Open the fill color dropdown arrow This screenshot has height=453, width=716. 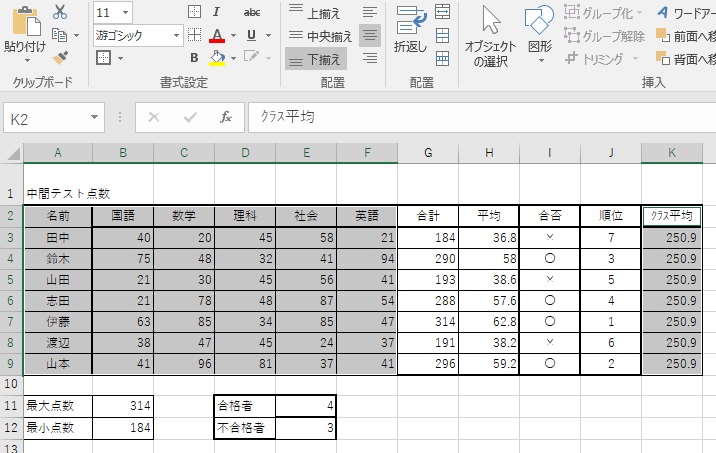(x=233, y=58)
